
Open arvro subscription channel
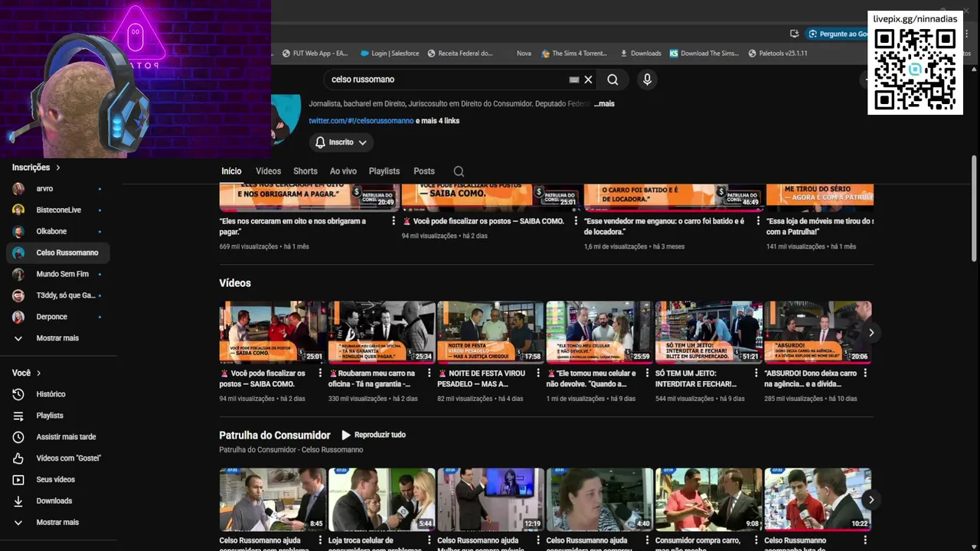(57, 189)
